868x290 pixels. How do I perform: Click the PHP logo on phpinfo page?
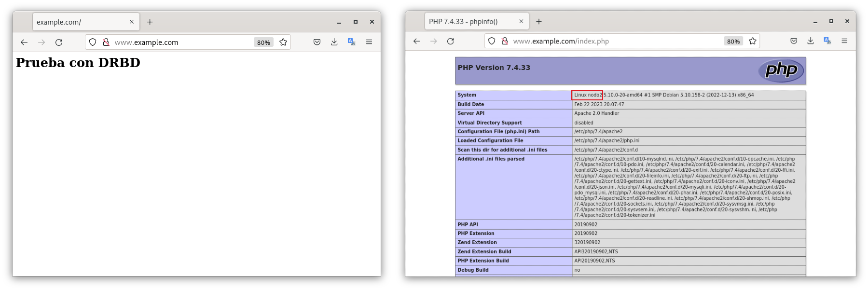pyautogui.click(x=781, y=70)
